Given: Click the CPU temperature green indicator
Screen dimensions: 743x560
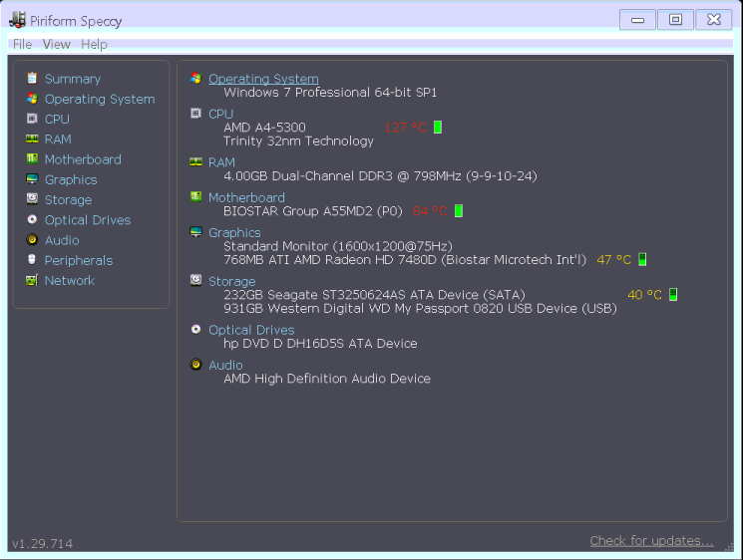Looking at the screenshot, I should point(438,127).
